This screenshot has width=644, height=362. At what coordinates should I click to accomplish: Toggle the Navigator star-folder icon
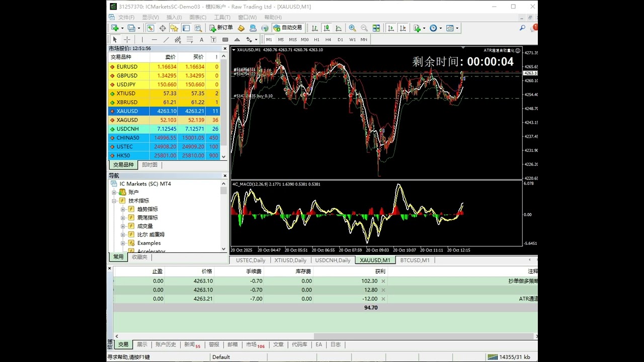pos(174,28)
